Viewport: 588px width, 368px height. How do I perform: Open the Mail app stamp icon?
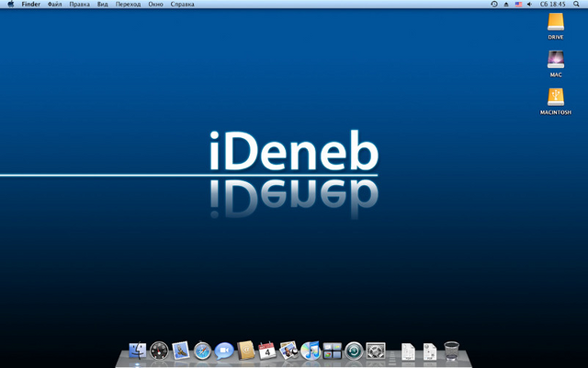180,351
